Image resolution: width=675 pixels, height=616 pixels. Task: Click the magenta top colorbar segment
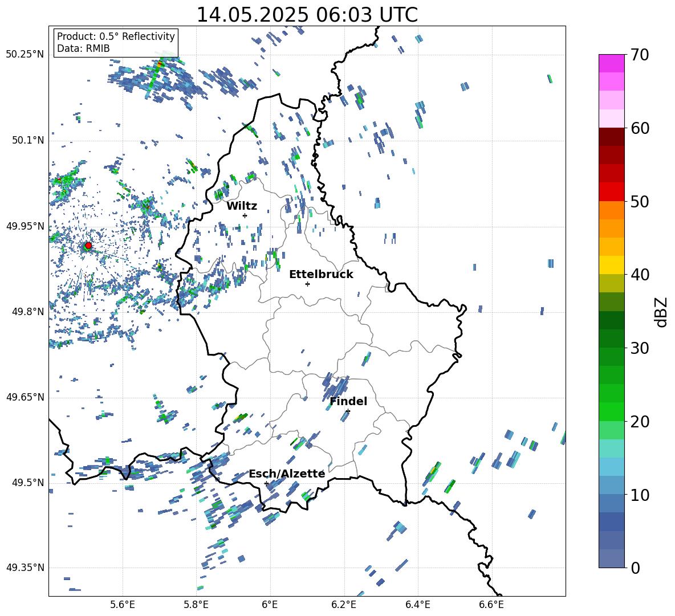(612, 64)
